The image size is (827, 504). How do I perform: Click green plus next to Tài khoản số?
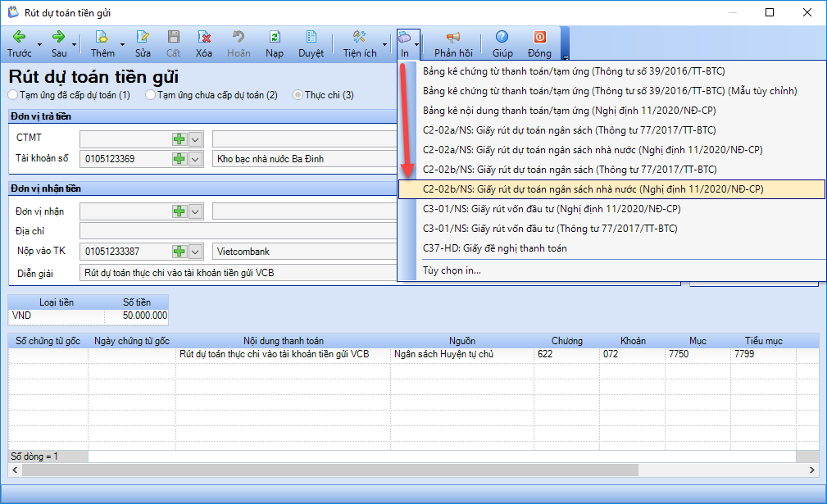pyautogui.click(x=179, y=159)
